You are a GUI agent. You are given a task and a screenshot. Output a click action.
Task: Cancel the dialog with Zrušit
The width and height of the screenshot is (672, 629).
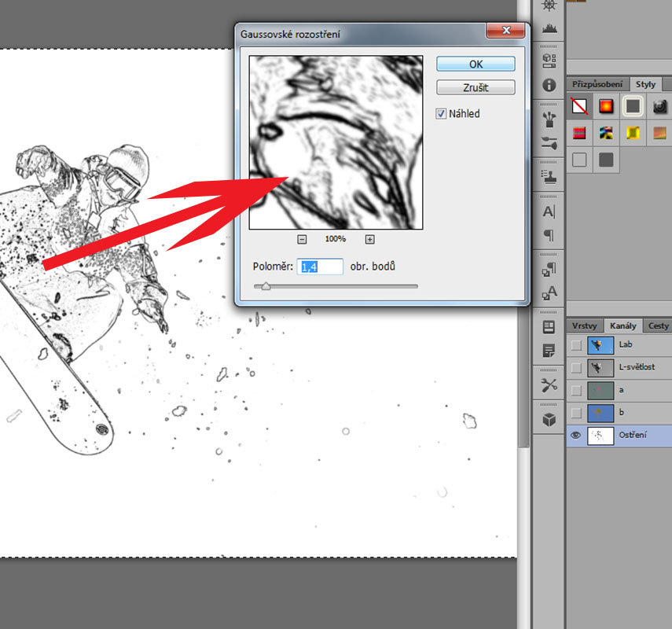[x=476, y=87]
